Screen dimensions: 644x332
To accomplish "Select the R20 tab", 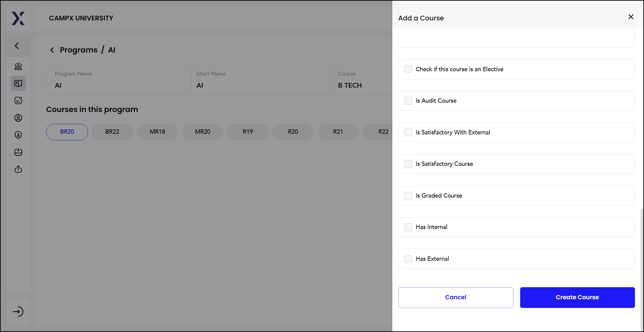I will pyautogui.click(x=293, y=132).
